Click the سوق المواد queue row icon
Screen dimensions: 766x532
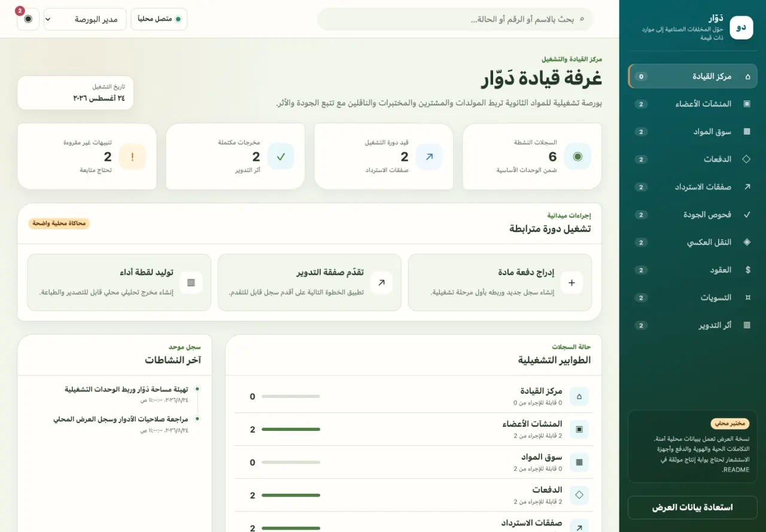point(579,462)
